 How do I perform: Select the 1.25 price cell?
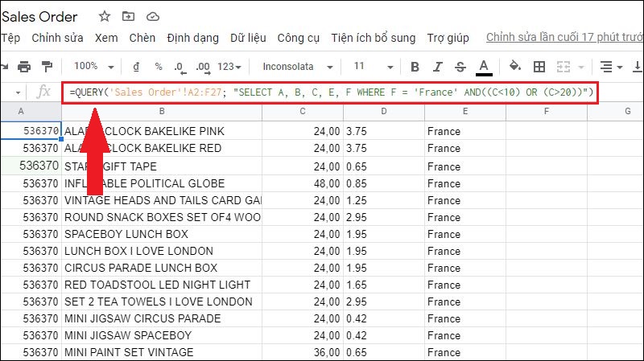click(384, 200)
